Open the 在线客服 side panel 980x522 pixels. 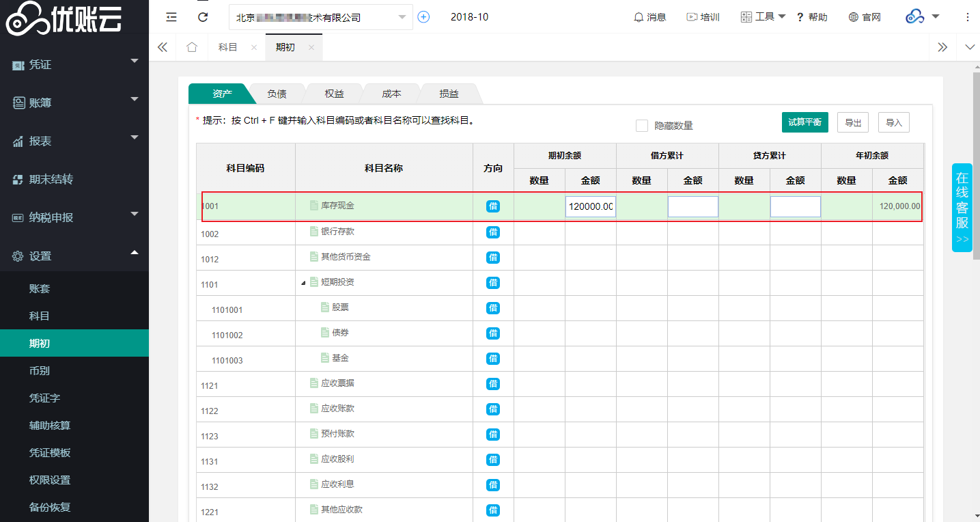click(x=962, y=208)
